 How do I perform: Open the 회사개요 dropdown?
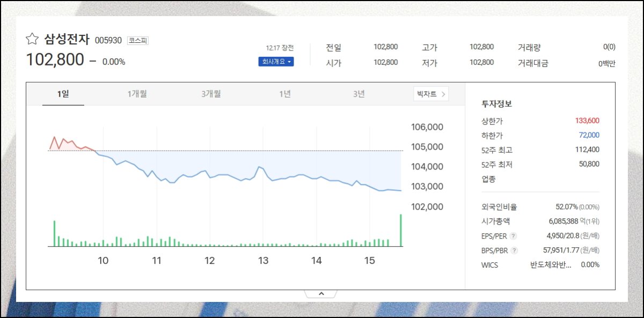click(276, 62)
